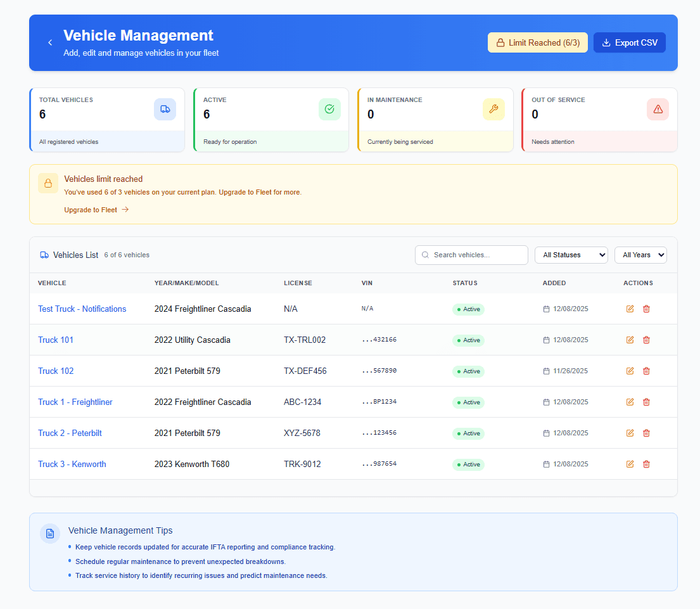Click the edit icon for Truck 101
700x609 pixels.
click(630, 340)
